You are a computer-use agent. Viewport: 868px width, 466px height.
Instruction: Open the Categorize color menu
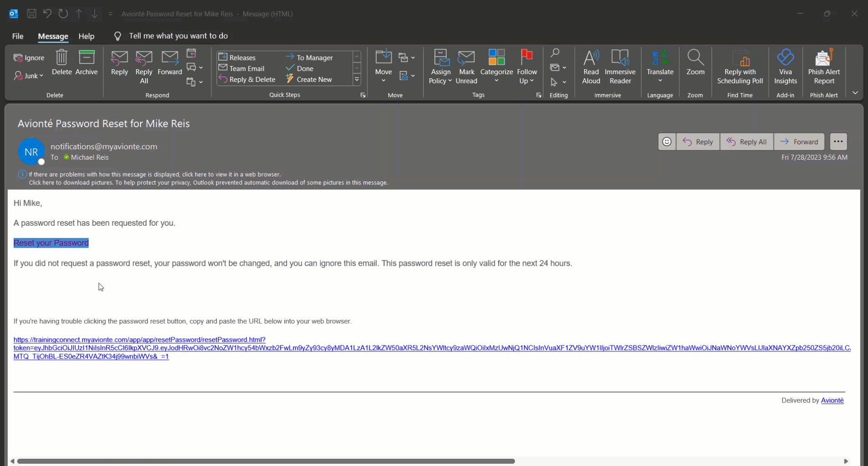click(496, 67)
